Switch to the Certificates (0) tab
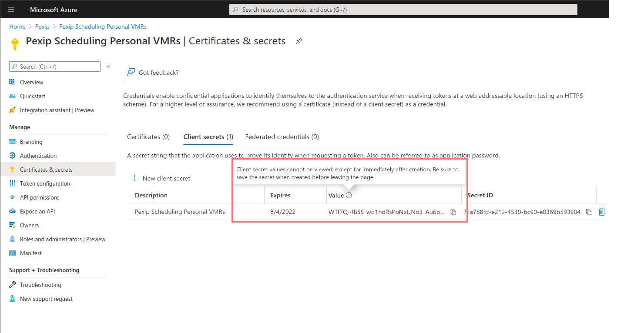The width and height of the screenshot is (644, 333). (x=148, y=137)
